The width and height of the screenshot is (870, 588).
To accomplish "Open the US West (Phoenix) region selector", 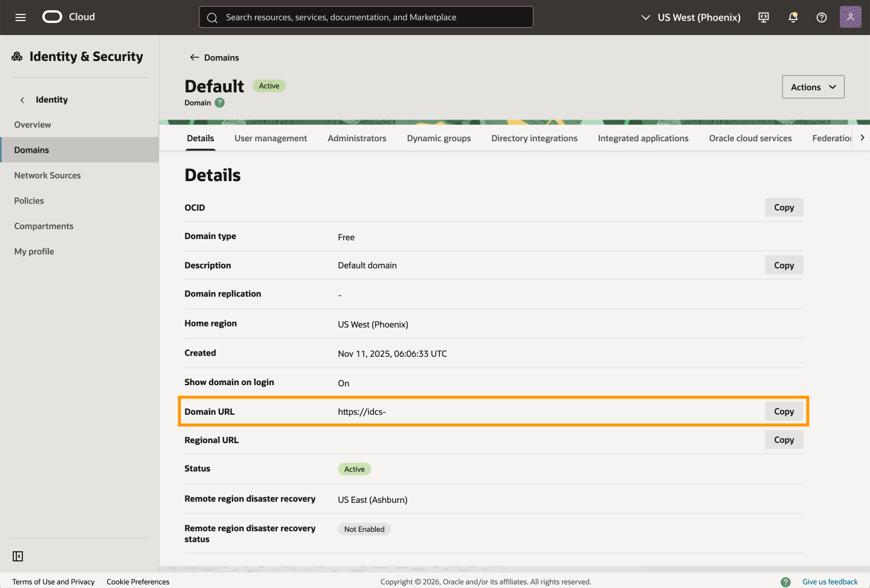I will [691, 18].
